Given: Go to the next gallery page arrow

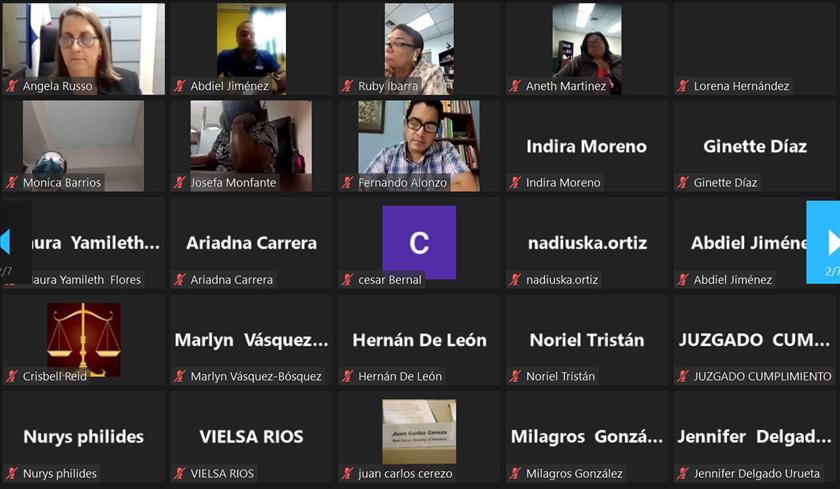Looking at the screenshot, I should click(823, 243).
